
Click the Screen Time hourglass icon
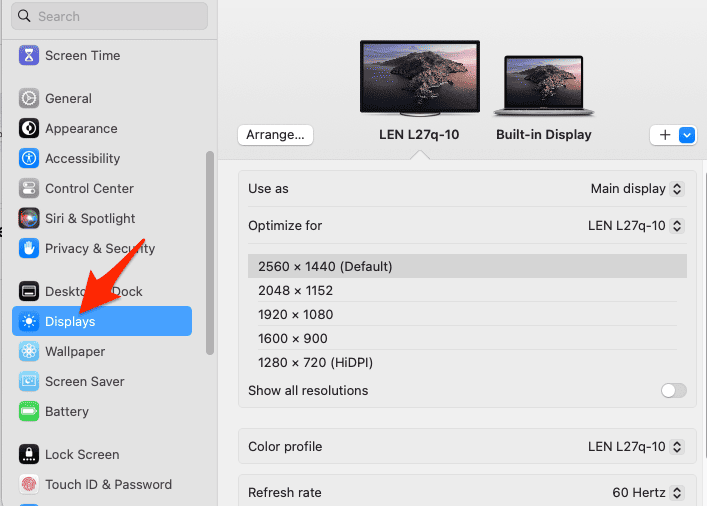pyautogui.click(x=29, y=56)
